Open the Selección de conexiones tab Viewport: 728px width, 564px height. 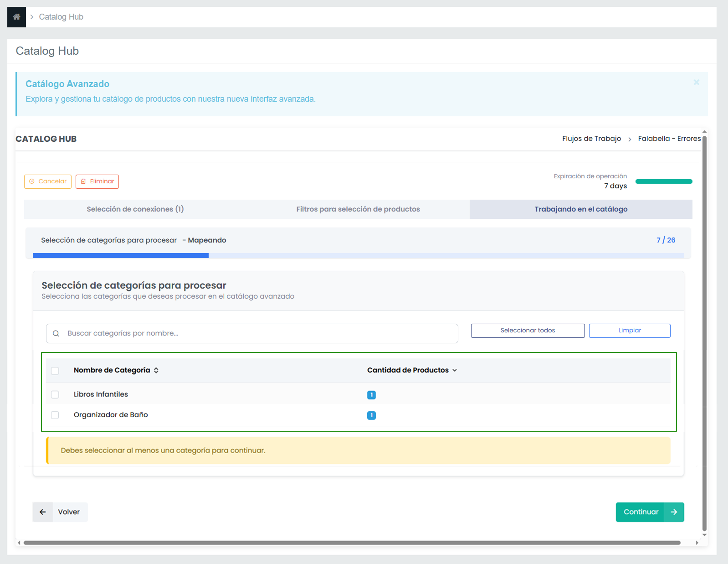point(135,209)
